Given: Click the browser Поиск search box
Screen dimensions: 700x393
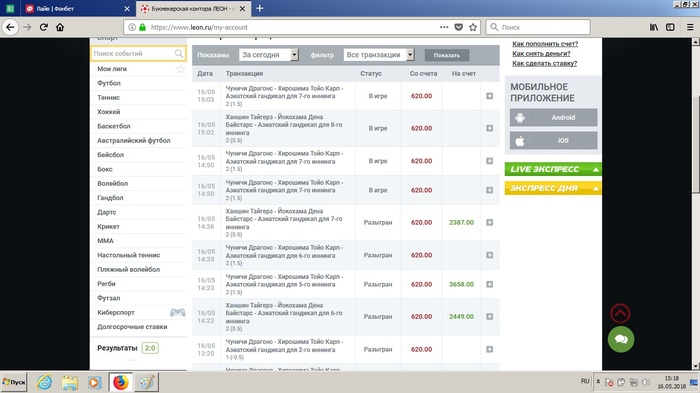Looking at the screenshot, I should 538,27.
